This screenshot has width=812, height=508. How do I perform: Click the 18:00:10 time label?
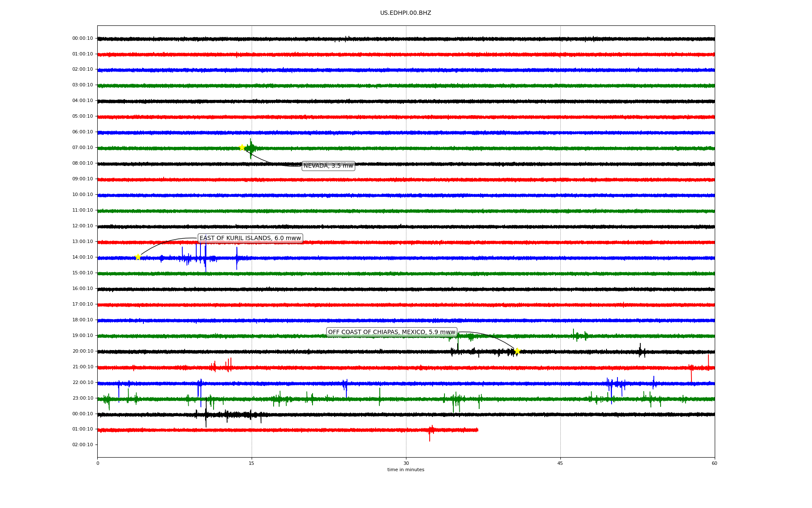(x=82, y=320)
